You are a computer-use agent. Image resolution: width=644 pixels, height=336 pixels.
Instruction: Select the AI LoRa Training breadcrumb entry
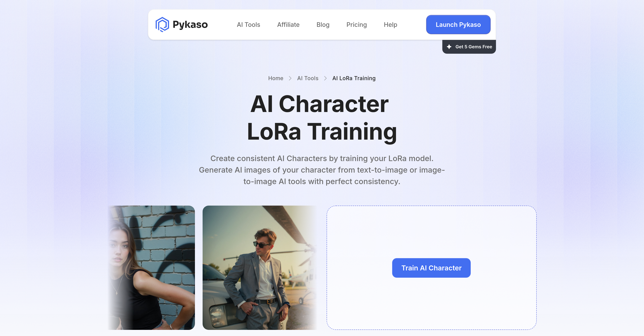coord(353,78)
